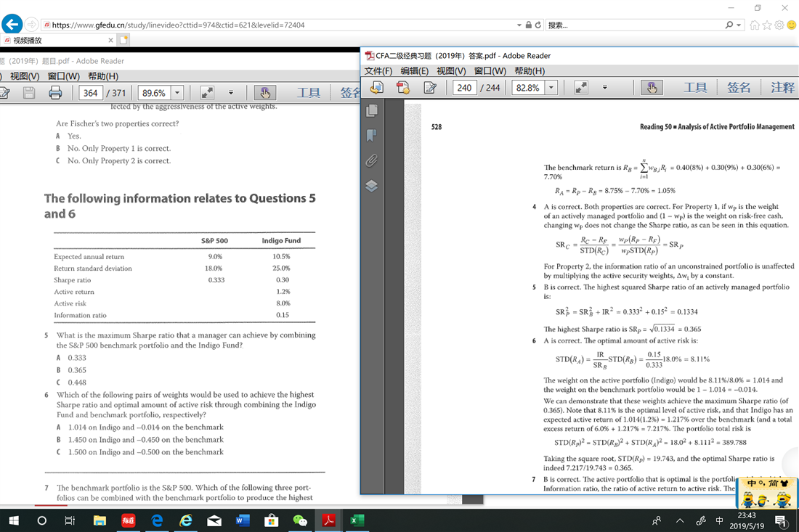Open 视图(V) menu in 答案 window
This screenshot has width=799, height=532.
point(451,71)
